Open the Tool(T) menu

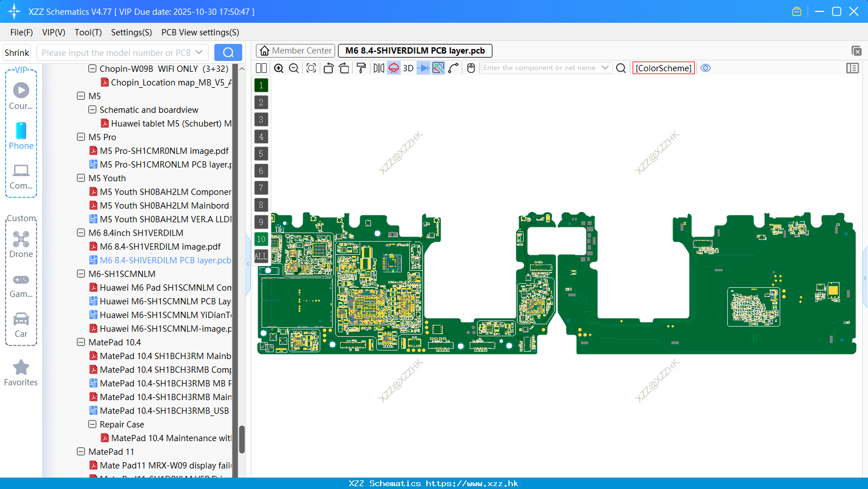(88, 32)
